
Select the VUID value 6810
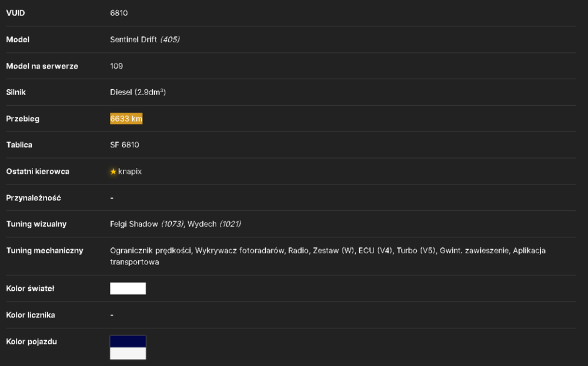119,13
